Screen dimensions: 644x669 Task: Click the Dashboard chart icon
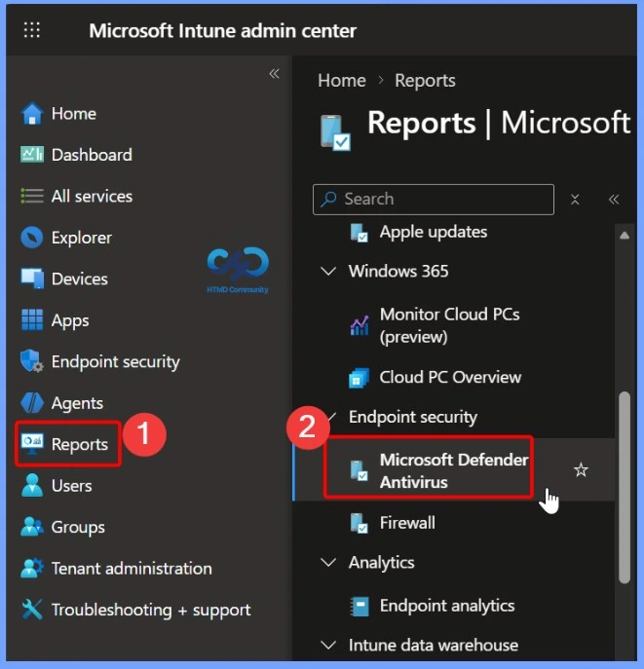pyautogui.click(x=32, y=155)
